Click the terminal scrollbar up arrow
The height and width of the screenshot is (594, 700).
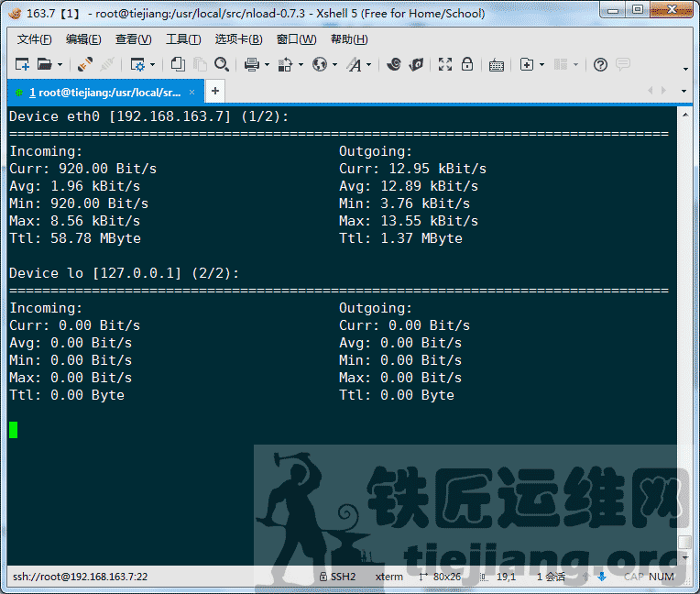[685, 115]
